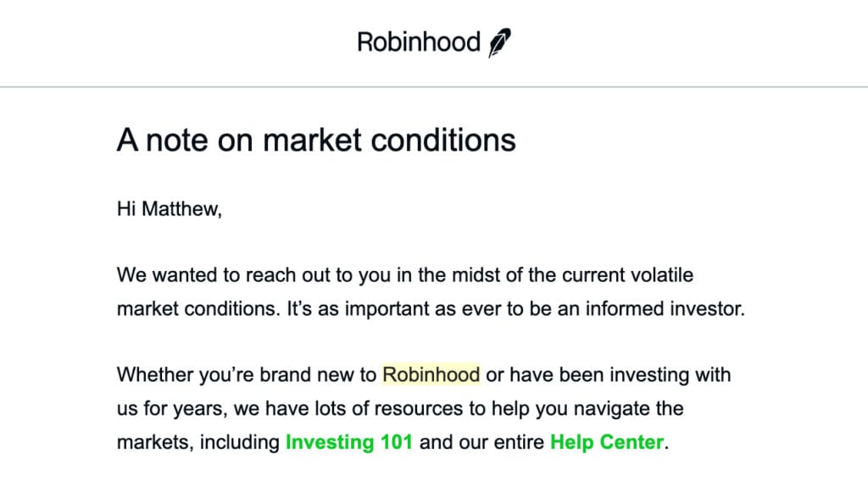Screen dimensions: 868x492
Task: Click the words 'informed investor' in first paragraph
Action: (665, 308)
